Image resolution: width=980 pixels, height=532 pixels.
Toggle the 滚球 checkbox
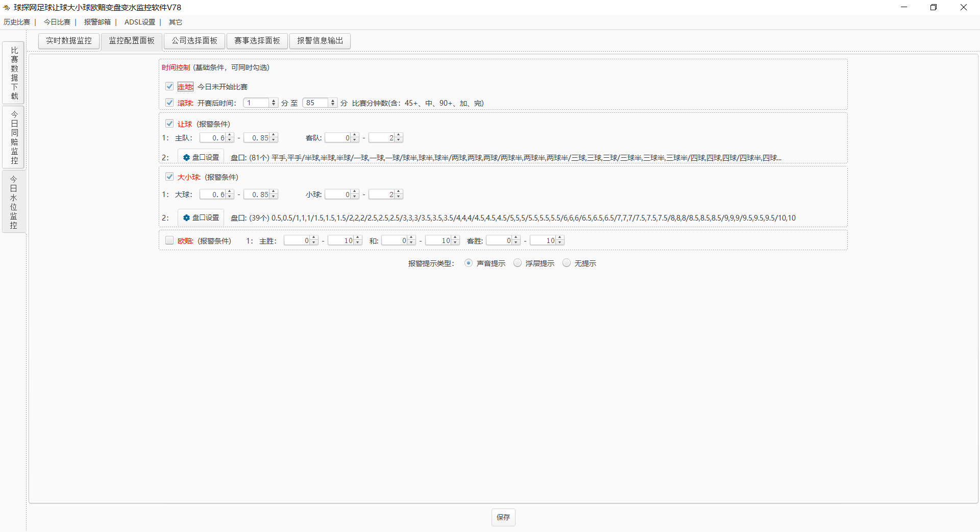point(169,103)
